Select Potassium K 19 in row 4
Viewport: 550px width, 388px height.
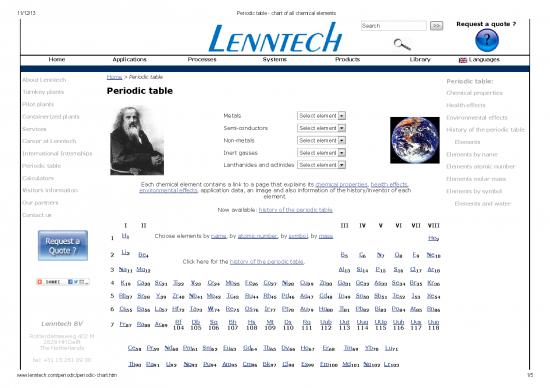coord(126,283)
